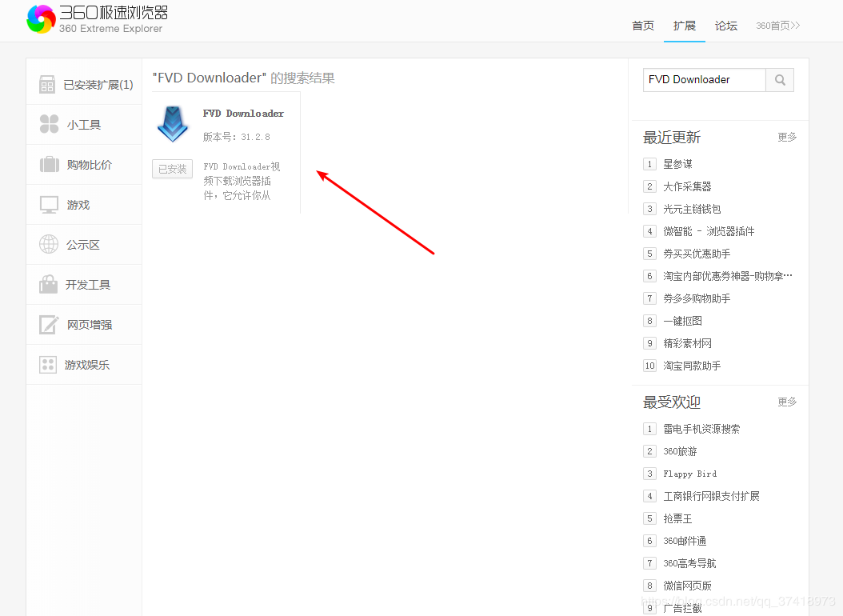Open the 购物比价 suitcase icon
The width and height of the screenshot is (843, 616).
[x=50, y=165]
